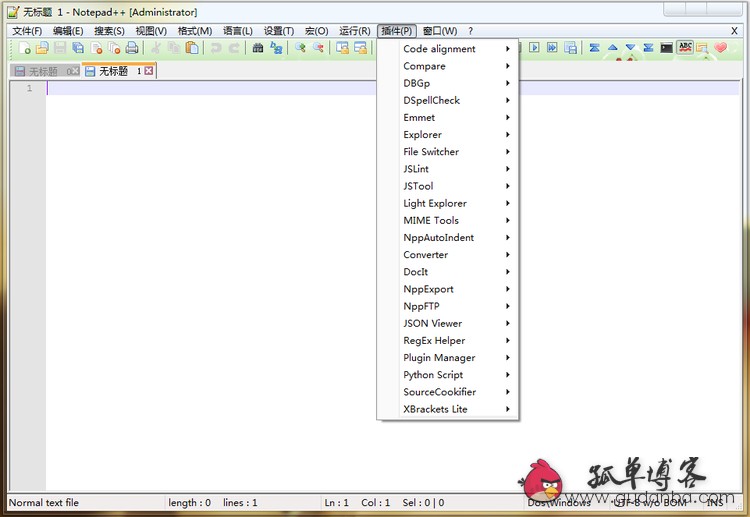Expand the File Switcher submenu arrow
The image size is (750, 517).
[507, 152]
